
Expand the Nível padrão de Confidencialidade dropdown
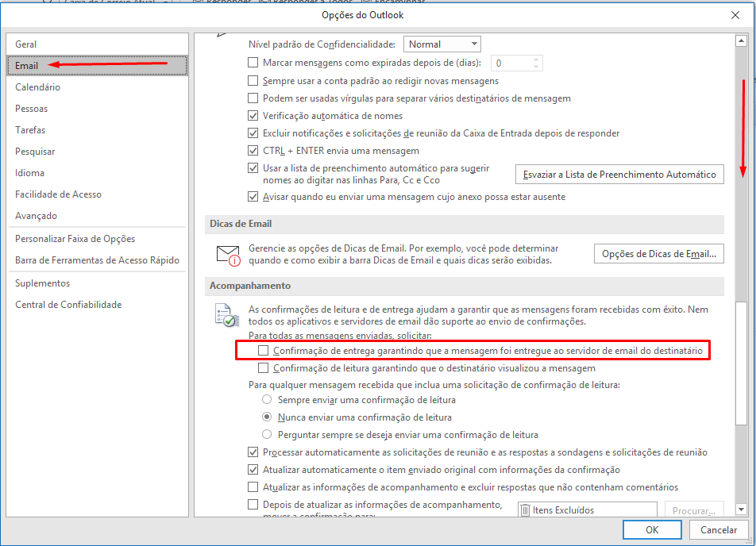(442, 44)
